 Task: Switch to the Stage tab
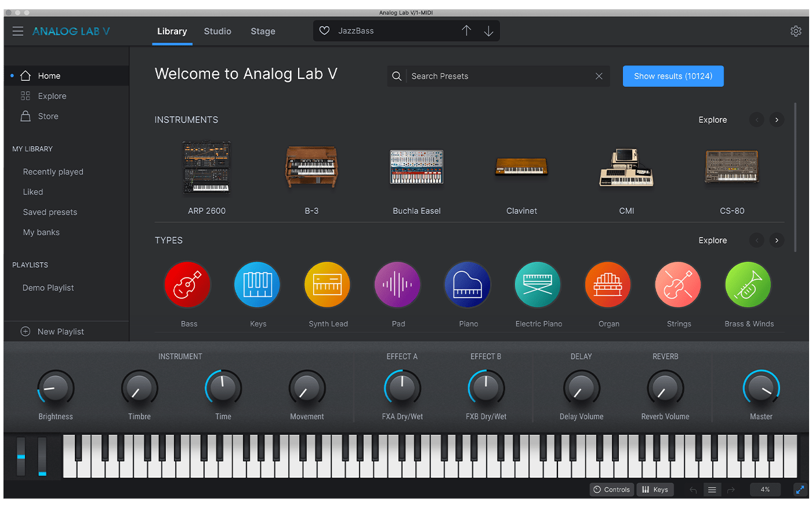click(x=263, y=31)
